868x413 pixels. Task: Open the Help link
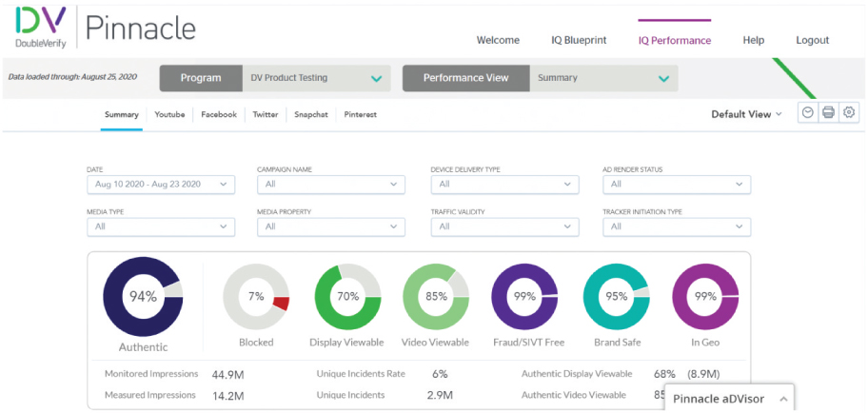pyautogui.click(x=753, y=40)
